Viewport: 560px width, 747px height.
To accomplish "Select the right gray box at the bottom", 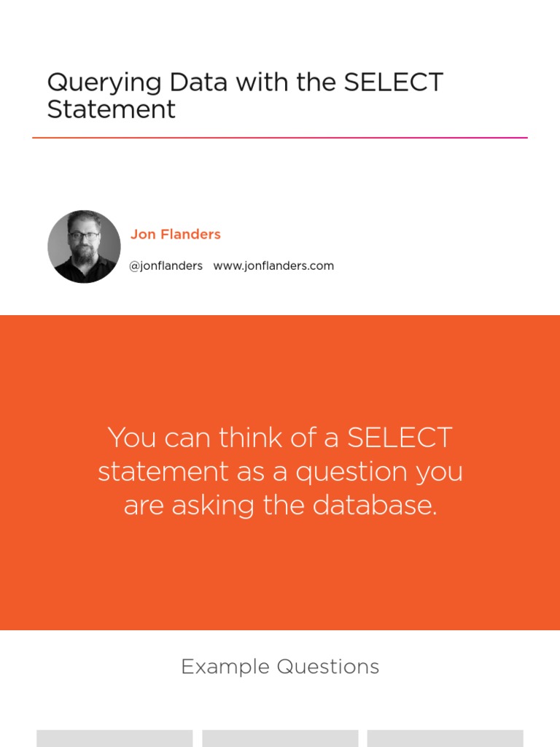I will click(445, 738).
